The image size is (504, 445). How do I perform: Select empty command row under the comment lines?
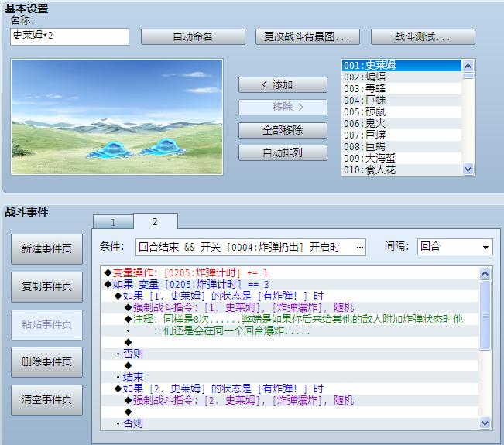coord(290,343)
